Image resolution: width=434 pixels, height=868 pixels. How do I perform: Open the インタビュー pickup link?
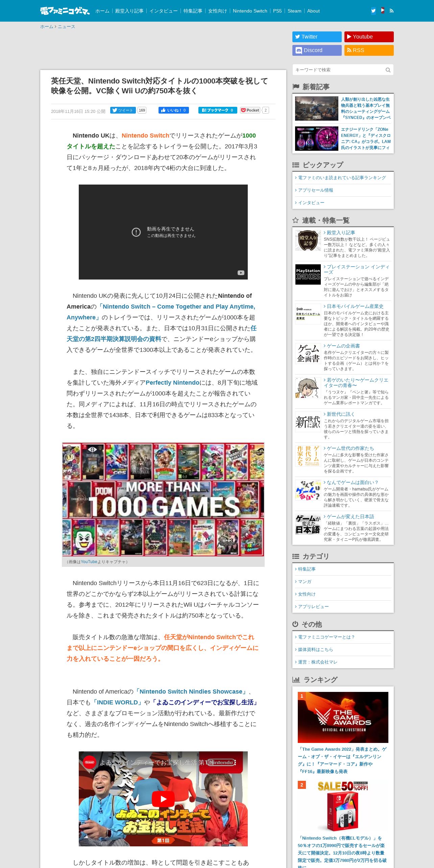click(x=311, y=203)
